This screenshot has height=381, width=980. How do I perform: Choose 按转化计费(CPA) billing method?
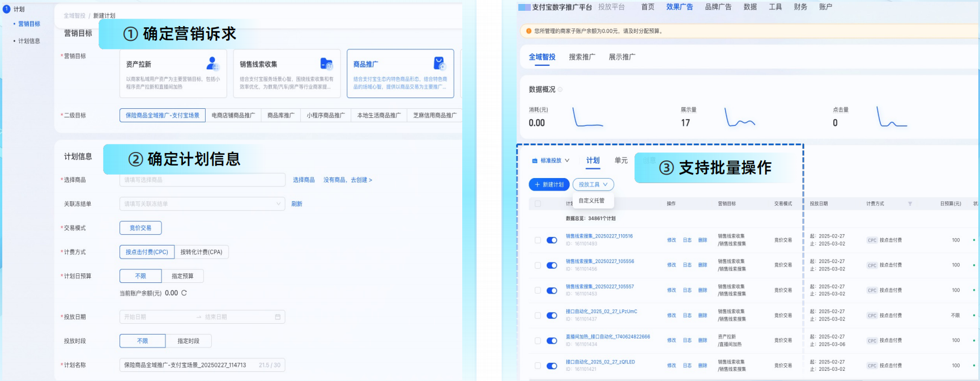(x=202, y=252)
